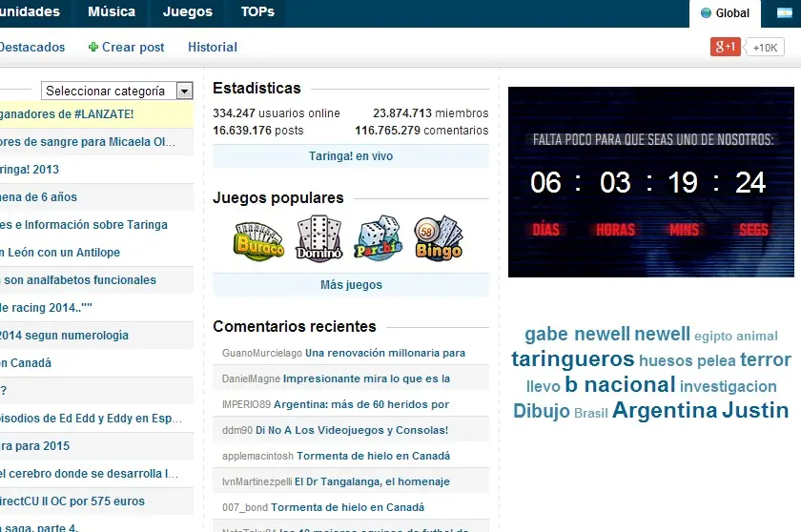This screenshot has width=801, height=532.
Task: Click the pelea tag
Action: coord(716,361)
